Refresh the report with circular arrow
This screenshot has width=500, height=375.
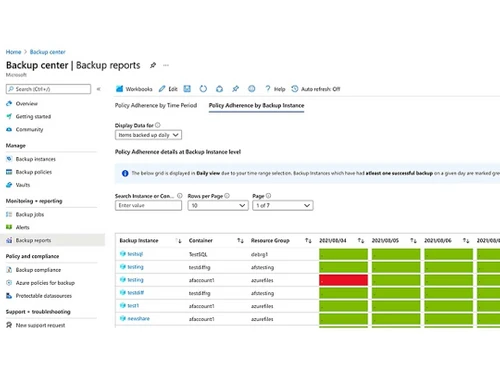pyautogui.click(x=203, y=89)
